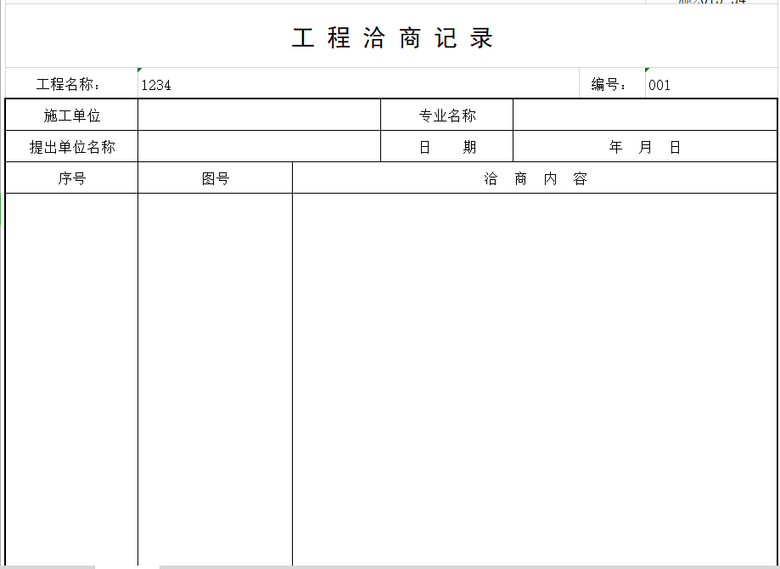This screenshot has width=780, height=569.
Task: Click the 工程名称 label cell
Action: point(70,85)
